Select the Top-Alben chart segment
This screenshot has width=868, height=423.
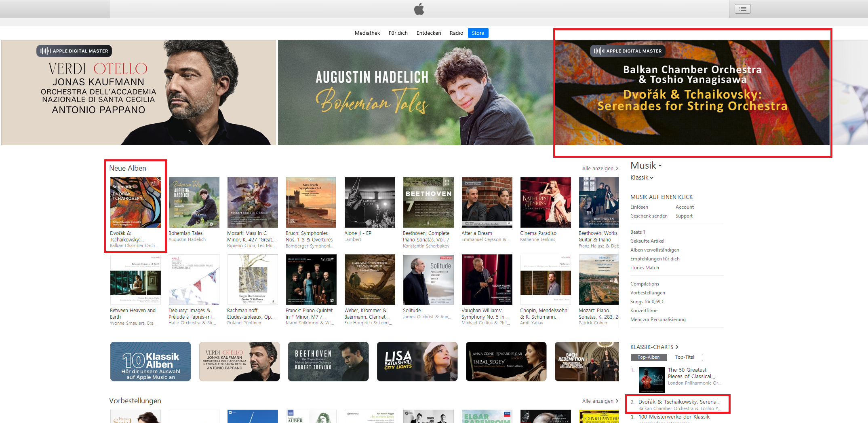649,357
